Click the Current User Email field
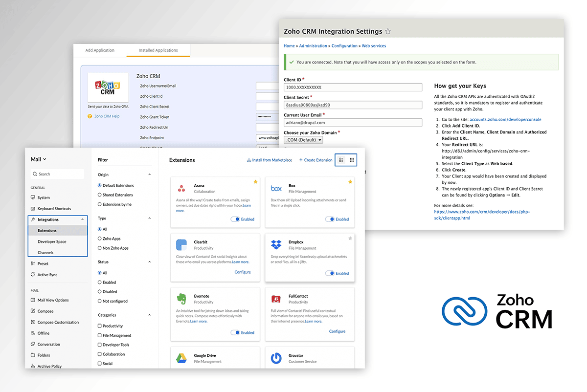 pyautogui.click(x=353, y=123)
